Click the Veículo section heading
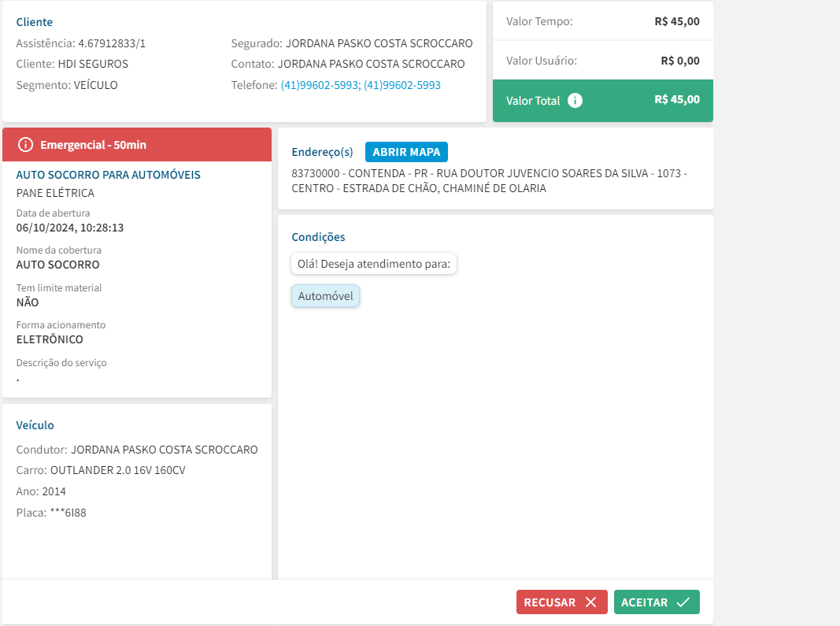The image size is (840, 626). point(35,425)
